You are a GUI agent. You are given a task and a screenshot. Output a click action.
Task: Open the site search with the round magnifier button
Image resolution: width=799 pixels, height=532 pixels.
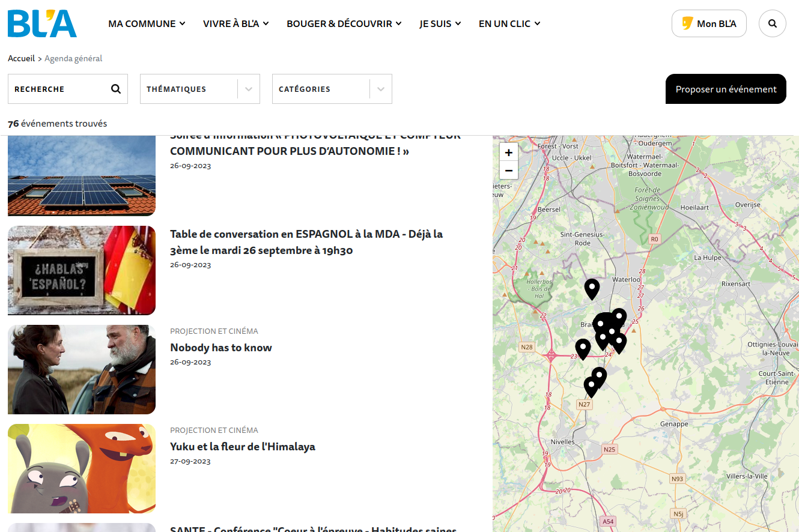[x=773, y=23]
